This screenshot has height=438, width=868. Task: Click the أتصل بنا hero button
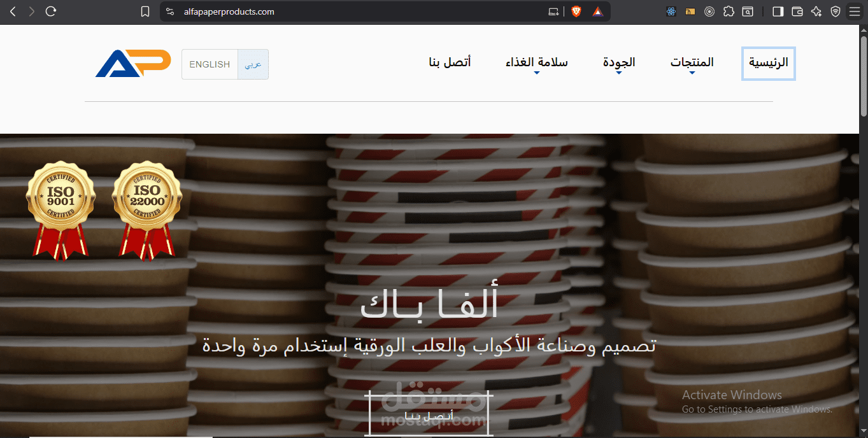(429, 414)
